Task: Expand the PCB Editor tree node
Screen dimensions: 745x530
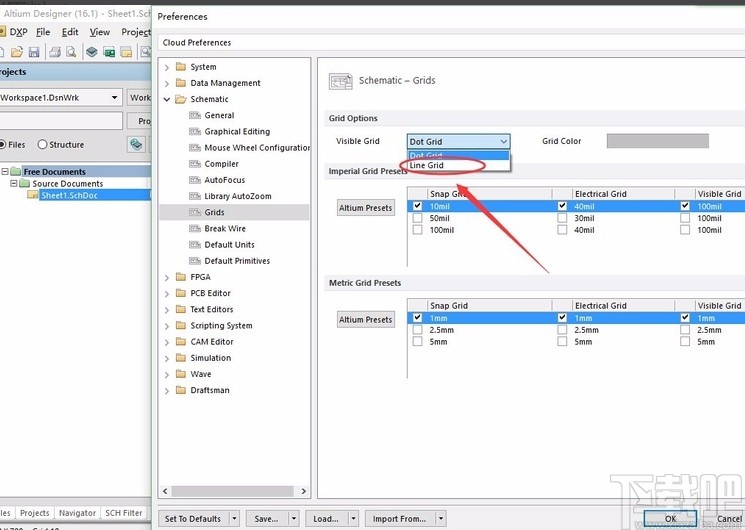Action: click(x=167, y=294)
